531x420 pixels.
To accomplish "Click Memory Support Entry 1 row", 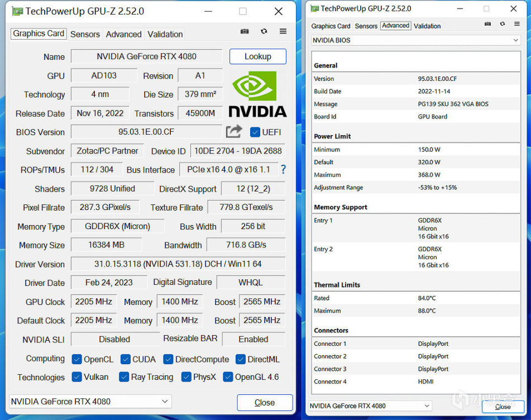I will [x=416, y=228].
